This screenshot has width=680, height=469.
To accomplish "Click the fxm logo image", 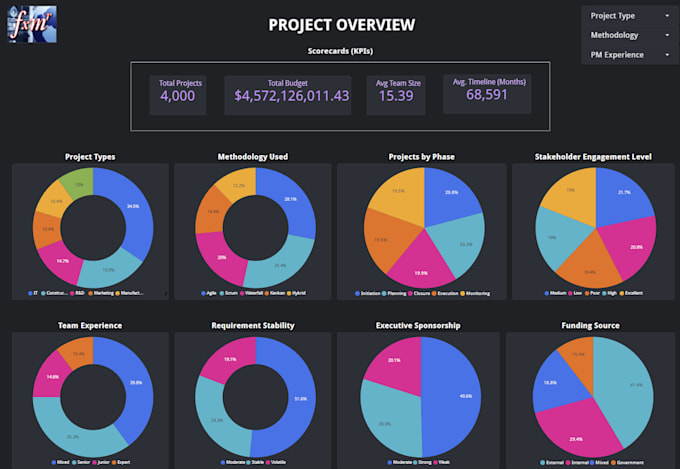I will click(32, 24).
